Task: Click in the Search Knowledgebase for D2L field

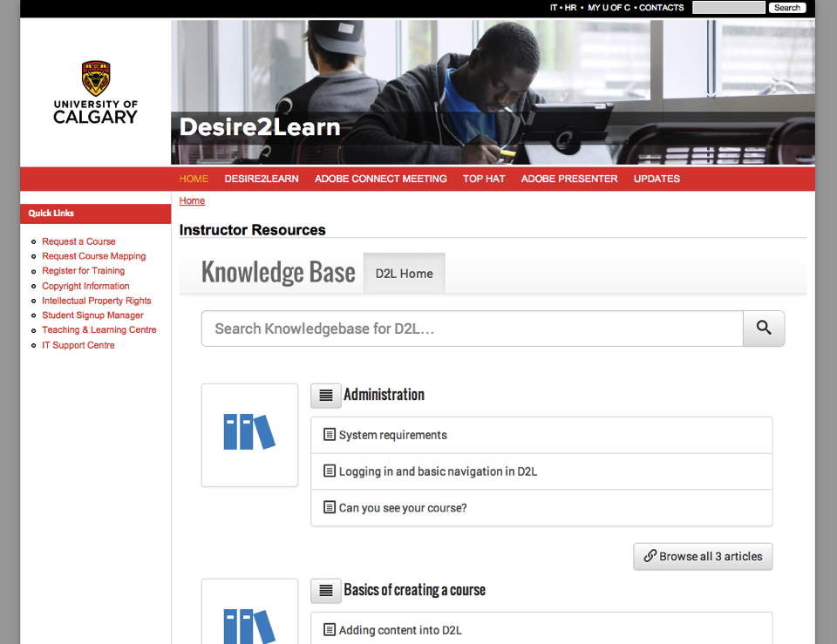Action: (x=471, y=329)
